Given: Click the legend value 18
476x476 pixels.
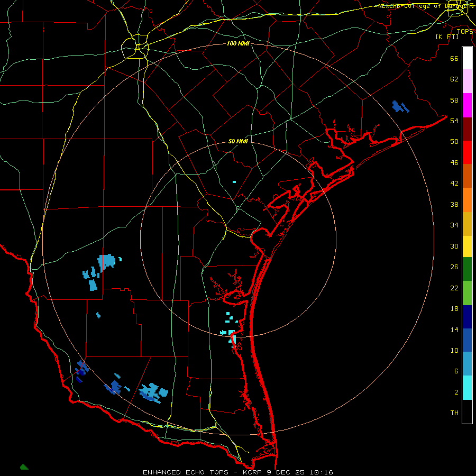Looking at the screenshot, I should [454, 309].
